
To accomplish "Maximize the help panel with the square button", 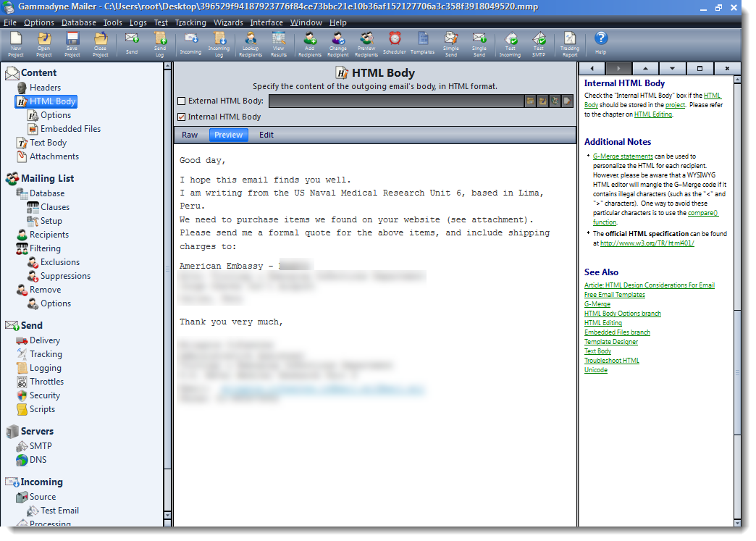I will point(700,69).
